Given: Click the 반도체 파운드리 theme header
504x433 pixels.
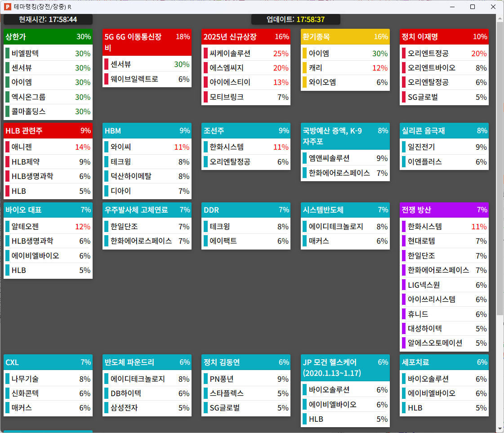Looking at the screenshot, I should (x=147, y=362).
